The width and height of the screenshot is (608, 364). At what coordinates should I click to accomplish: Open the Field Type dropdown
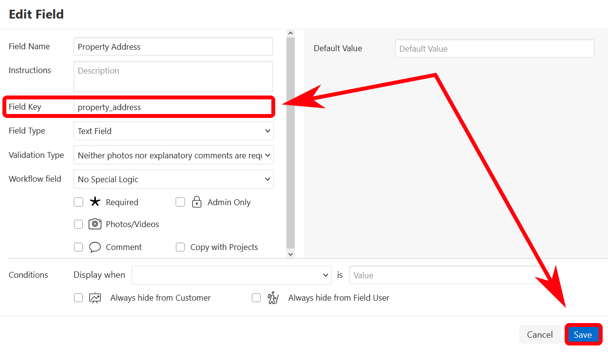click(173, 131)
